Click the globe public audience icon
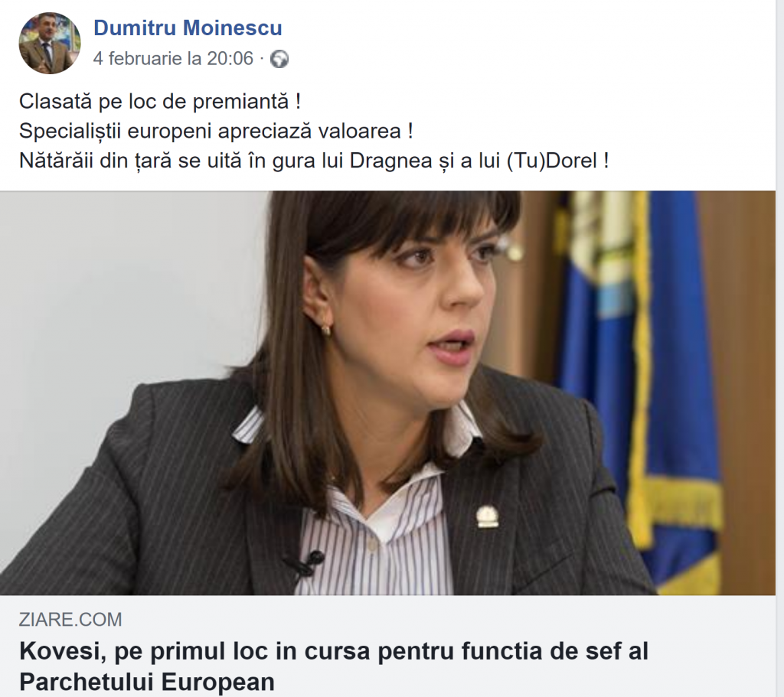The height and width of the screenshot is (697, 784). tap(279, 60)
